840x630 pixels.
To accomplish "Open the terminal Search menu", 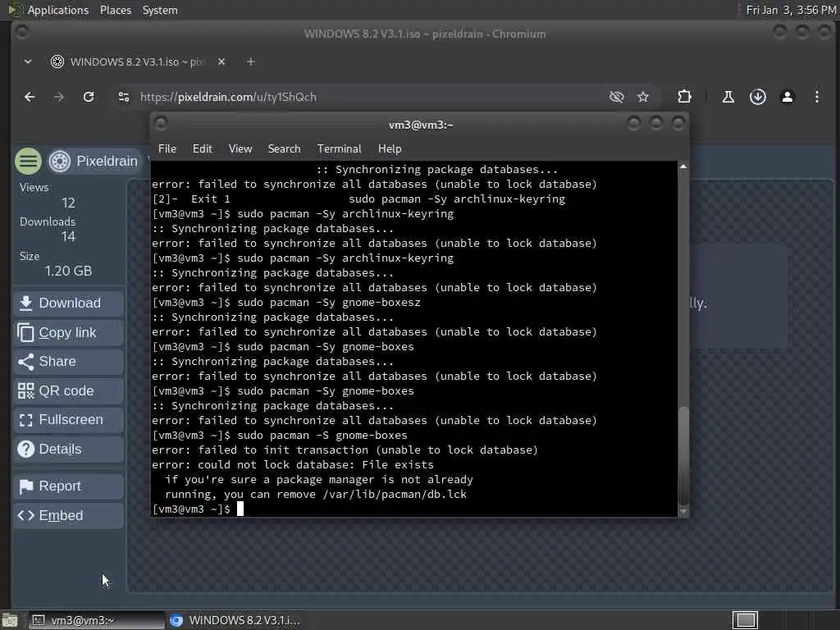I will 284,148.
